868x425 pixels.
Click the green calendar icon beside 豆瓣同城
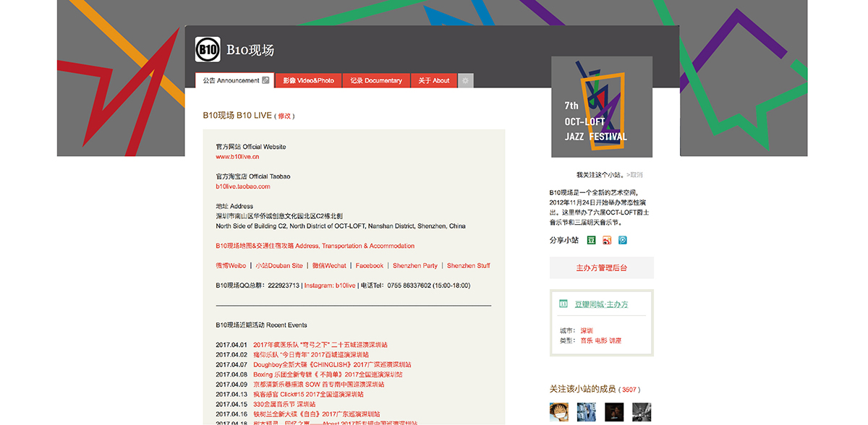tap(563, 304)
